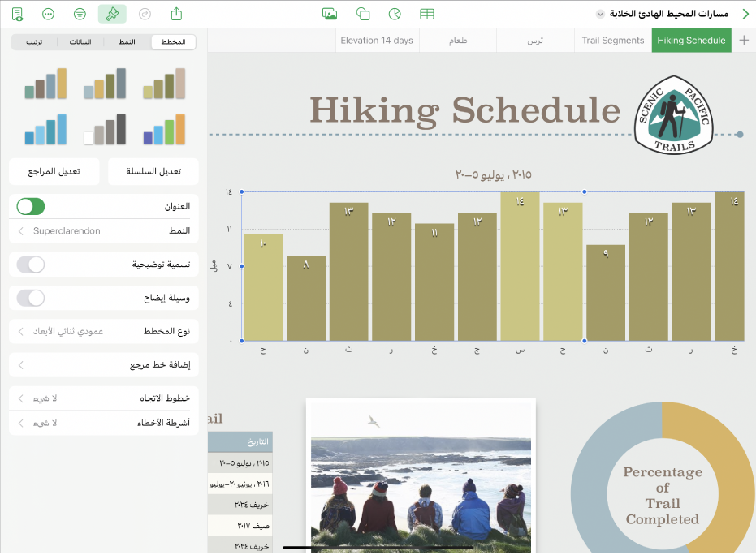The height and width of the screenshot is (555, 756).
Task: Choose green-brown-yellow chart style thumbnail
Action: [45, 84]
